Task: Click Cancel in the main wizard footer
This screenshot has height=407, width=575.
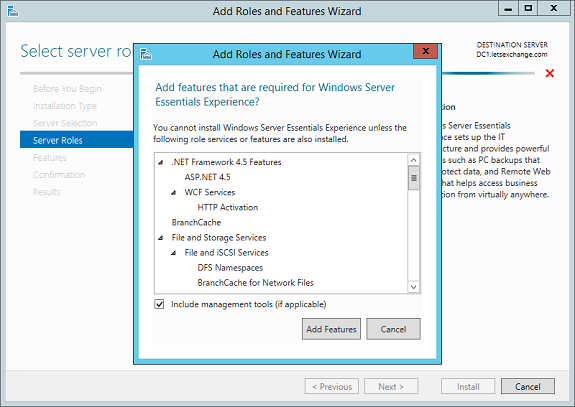Action: click(x=528, y=386)
